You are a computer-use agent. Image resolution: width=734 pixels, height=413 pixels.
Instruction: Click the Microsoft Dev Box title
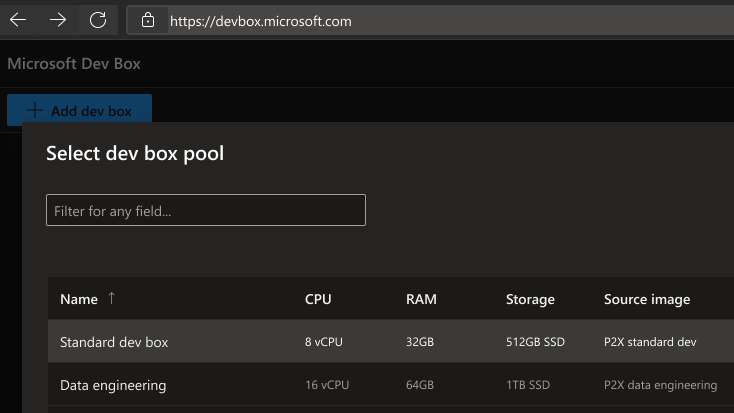pos(74,64)
